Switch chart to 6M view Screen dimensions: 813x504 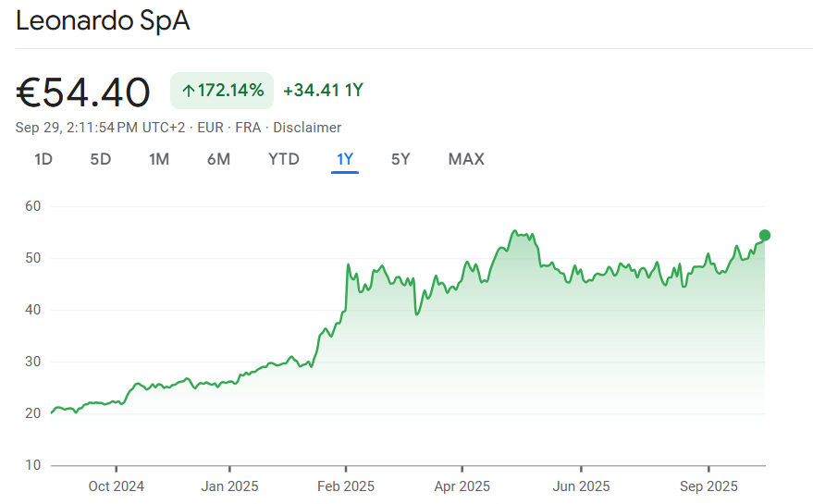[x=218, y=159]
